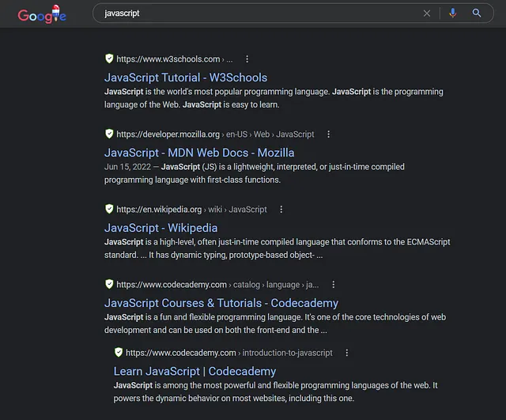Open JavaScript - Wikipedia link

(x=160, y=228)
